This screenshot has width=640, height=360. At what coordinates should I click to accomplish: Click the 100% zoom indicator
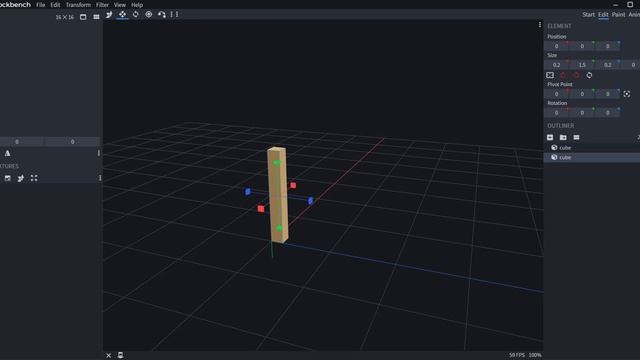(535, 355)
